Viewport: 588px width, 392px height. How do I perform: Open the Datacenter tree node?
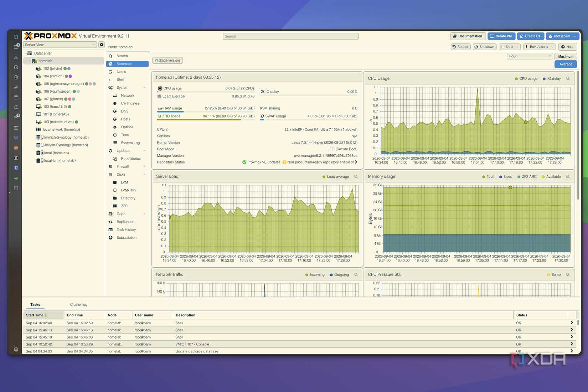tap(43, 53)
